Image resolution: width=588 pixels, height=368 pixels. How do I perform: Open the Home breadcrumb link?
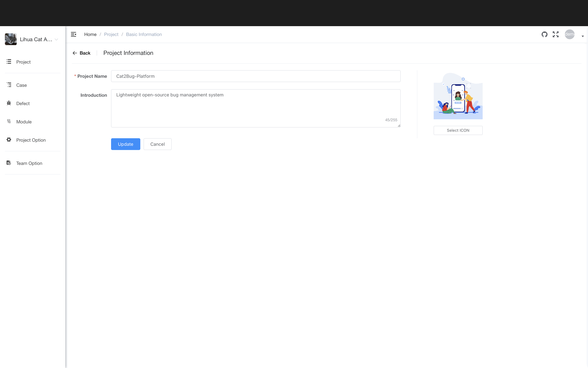pos(90,34)
